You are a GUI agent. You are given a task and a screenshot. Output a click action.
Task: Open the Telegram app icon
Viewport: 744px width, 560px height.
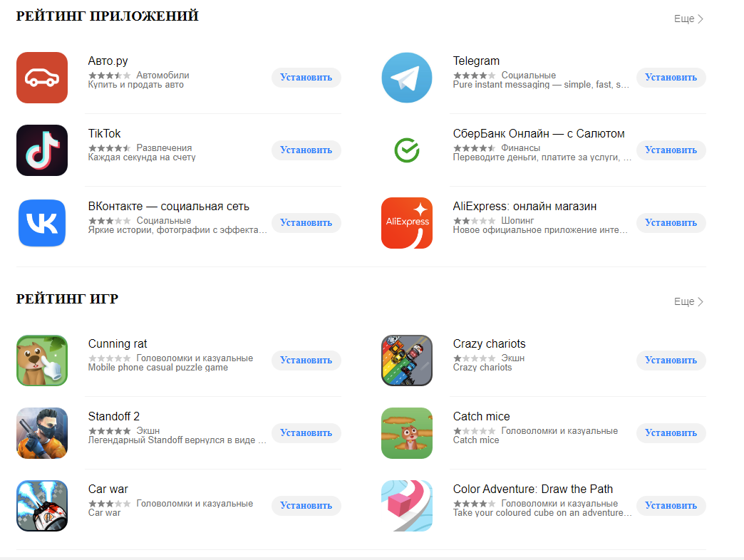click(x=407, y=78)
